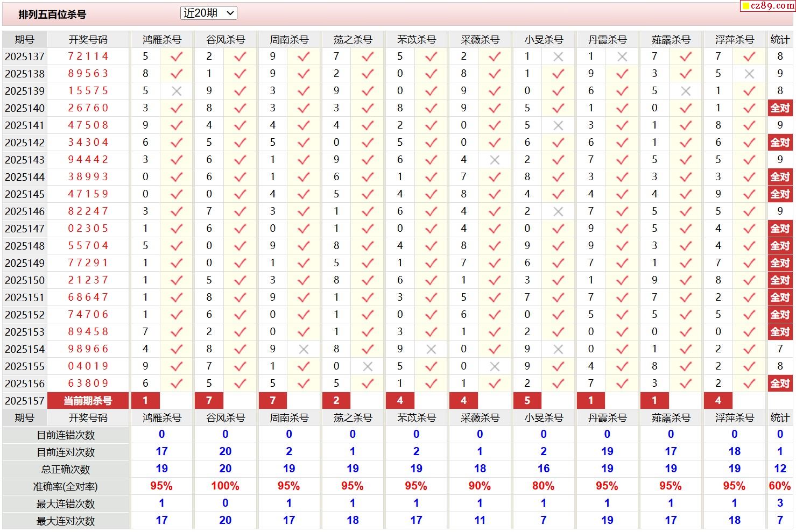Click the period number 2025137

25,56
